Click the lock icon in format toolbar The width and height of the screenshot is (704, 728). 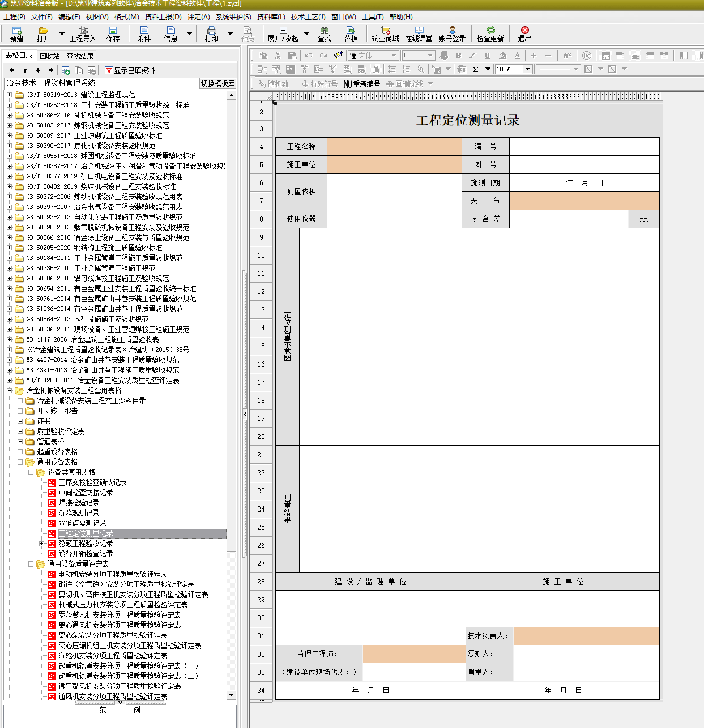376,69
